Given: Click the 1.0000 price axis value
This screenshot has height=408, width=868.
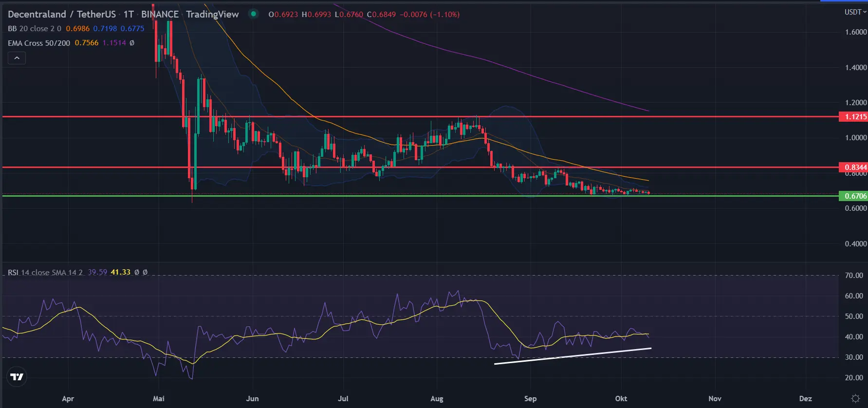Looking at the screenshot, I should pos(856,138).
